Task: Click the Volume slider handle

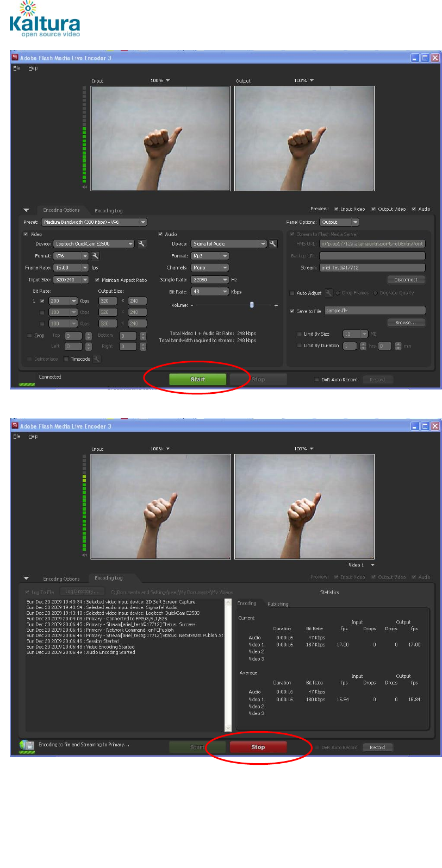Action: coord(252,305)
